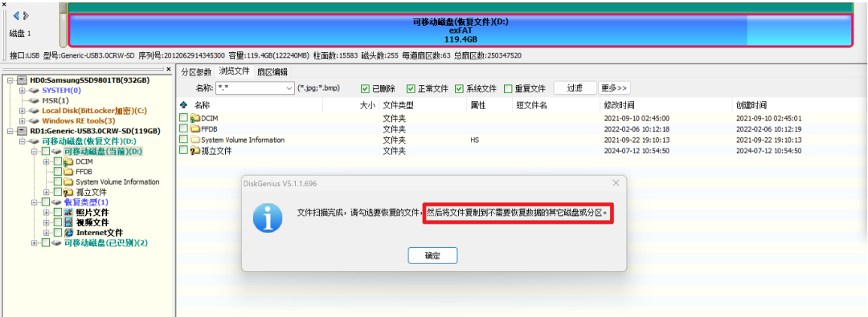Select the 照片文件 icon in the tree

coord(68,213)
